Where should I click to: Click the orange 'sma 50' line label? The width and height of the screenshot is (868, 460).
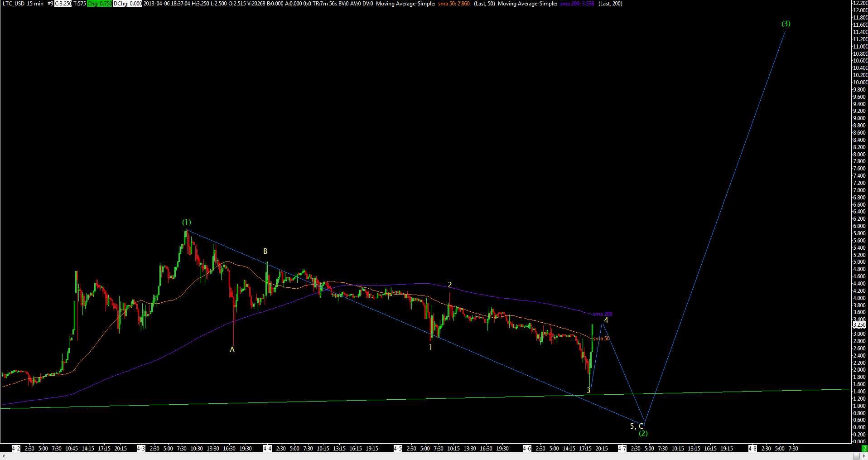[x=601, y=339]
